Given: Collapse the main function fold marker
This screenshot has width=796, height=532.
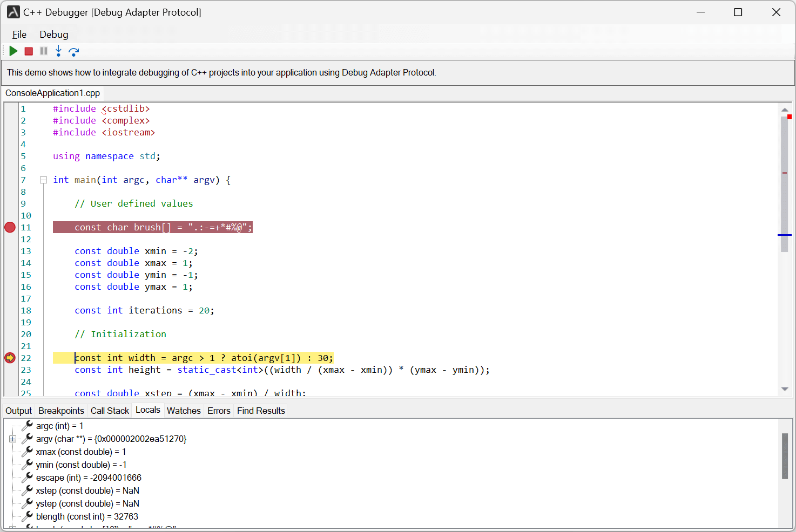Looking at the screenshot, I should 43,180.
